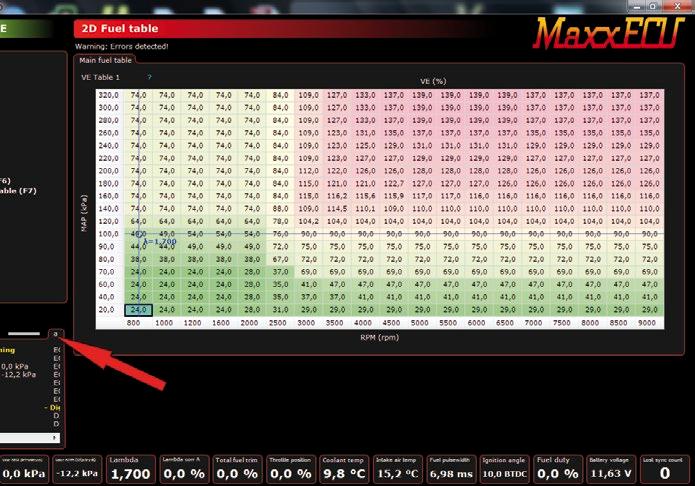Click the Fuel pulsewidth gauge showing 6,98 ms

[451, 469]
